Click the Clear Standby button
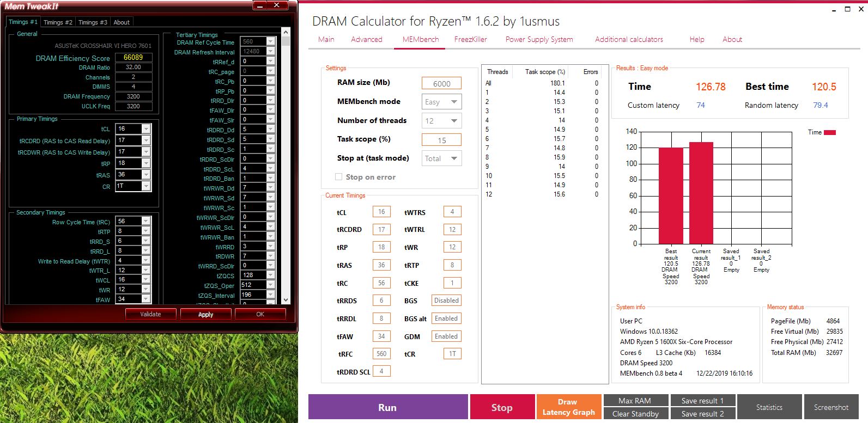 click(635, 414)
